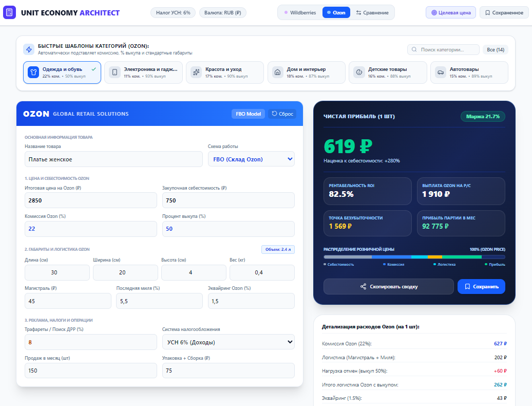
Task: Click the Эквайринг Ozon percent field
Action: point(251,301)
